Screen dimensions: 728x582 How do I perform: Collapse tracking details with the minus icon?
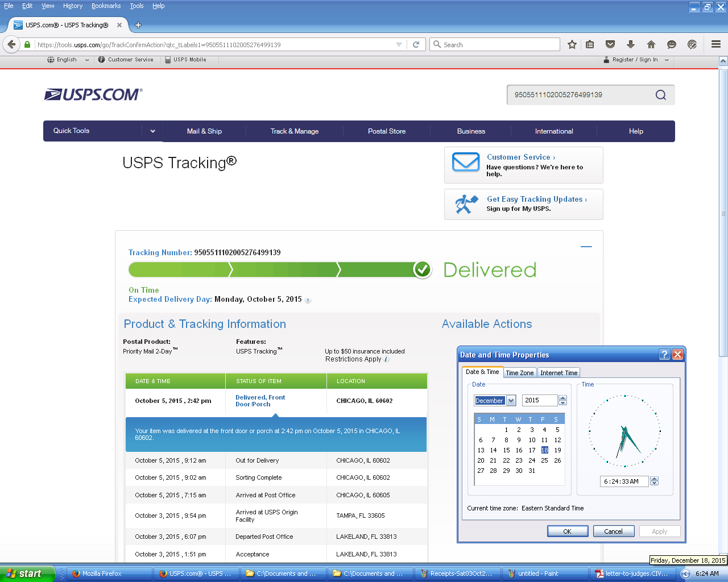586,247
